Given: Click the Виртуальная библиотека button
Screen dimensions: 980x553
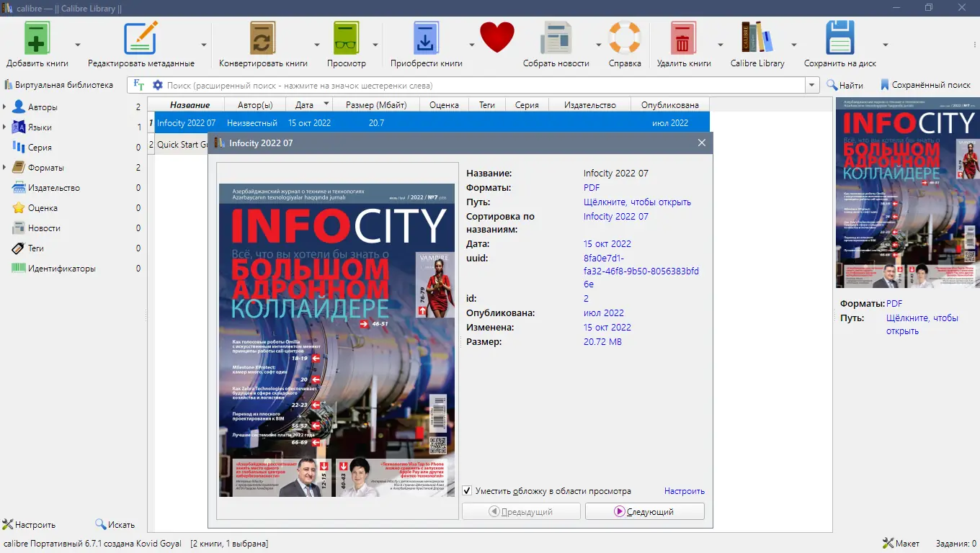Looking at the screenshot, I should click(58, 85).
